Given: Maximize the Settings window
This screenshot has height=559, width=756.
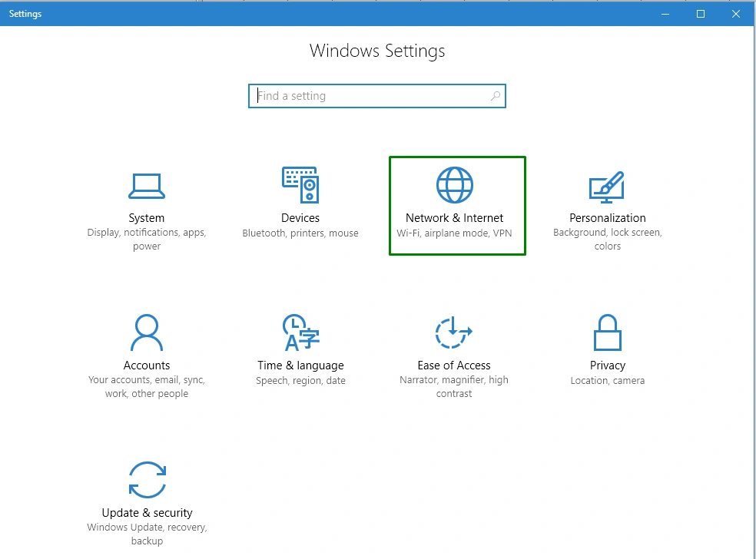Looking at the screenshot, I should point(701,14).
